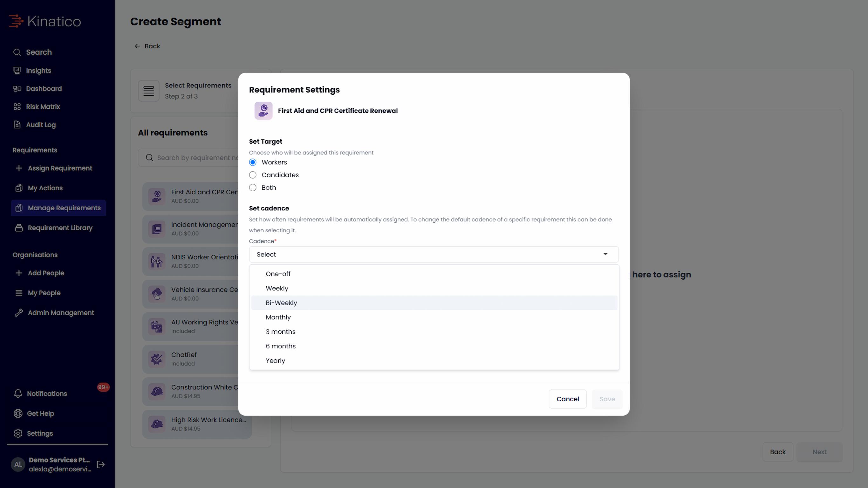Collapse the Cadence Select dropdown arrow

pos(605,254)
